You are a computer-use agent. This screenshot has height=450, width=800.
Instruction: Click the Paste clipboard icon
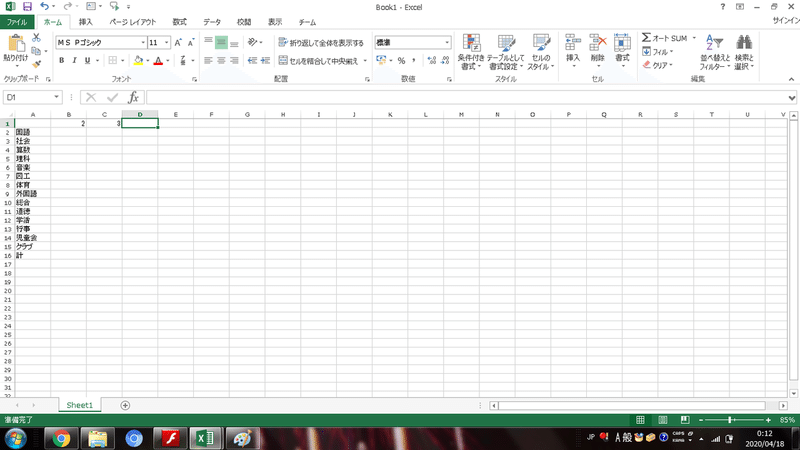click(x=16, y=44)
